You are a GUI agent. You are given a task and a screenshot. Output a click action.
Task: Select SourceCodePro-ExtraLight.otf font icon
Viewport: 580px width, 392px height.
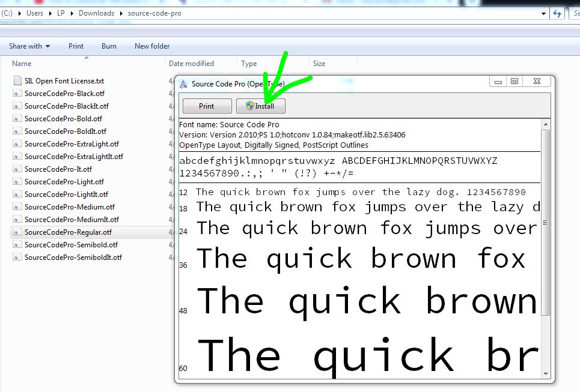tap(16, 143)
